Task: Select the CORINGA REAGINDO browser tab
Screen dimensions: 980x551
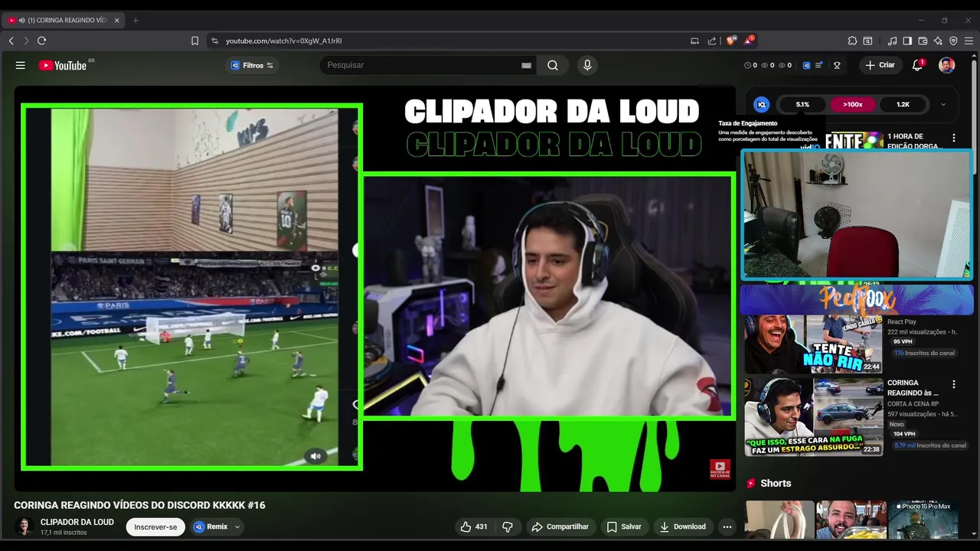Action: pos(64,20)
